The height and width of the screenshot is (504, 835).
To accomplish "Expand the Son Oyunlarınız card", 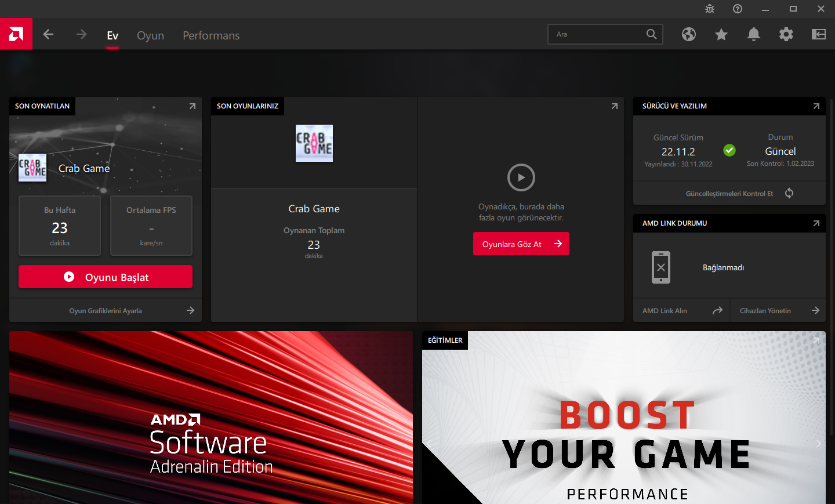I will 615,106.
